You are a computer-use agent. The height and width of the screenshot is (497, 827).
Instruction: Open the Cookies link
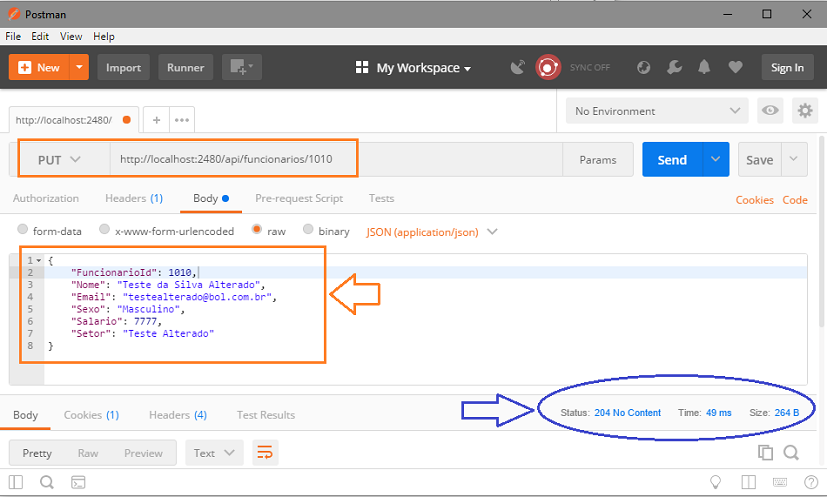tap(755, 200)
